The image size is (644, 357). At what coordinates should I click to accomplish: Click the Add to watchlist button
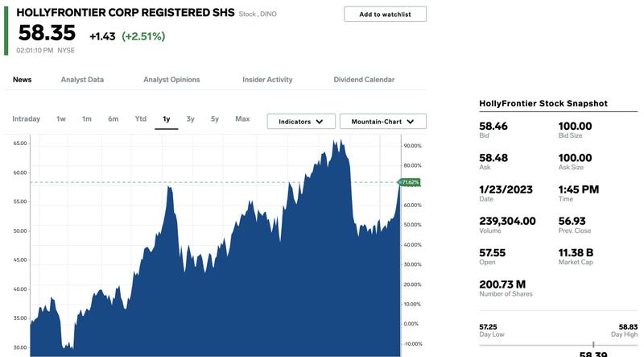[x=385, y=14]
